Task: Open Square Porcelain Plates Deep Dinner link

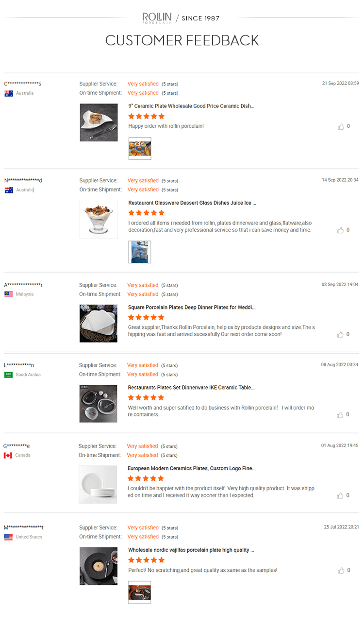Action: pos(192,307)
